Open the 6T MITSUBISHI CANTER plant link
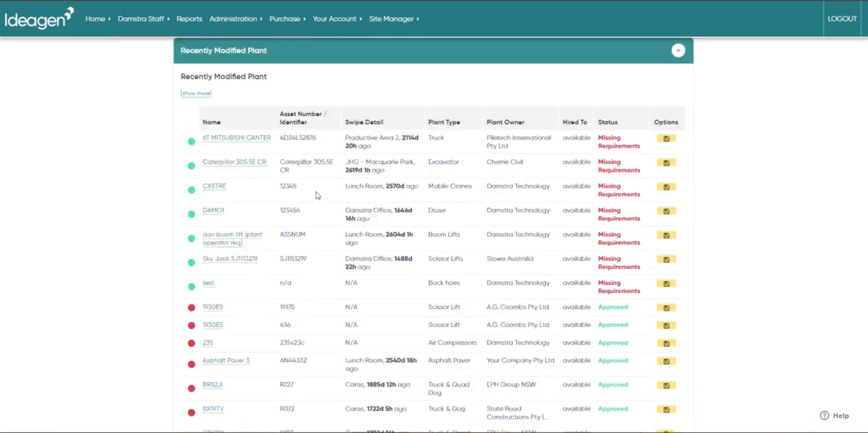 coord(236,138)
